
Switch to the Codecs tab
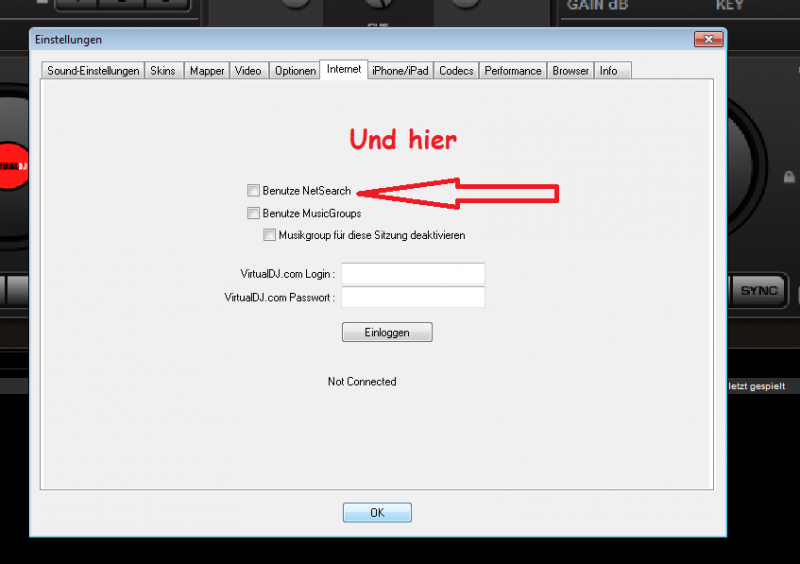pos(456,70)
